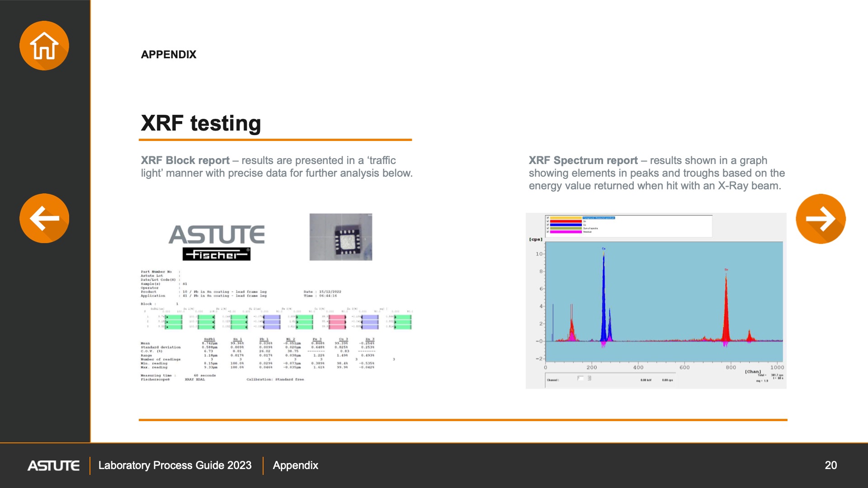
Task: Click the orange back arrow button
Action: pyautogui.click(x=44, y=218)
